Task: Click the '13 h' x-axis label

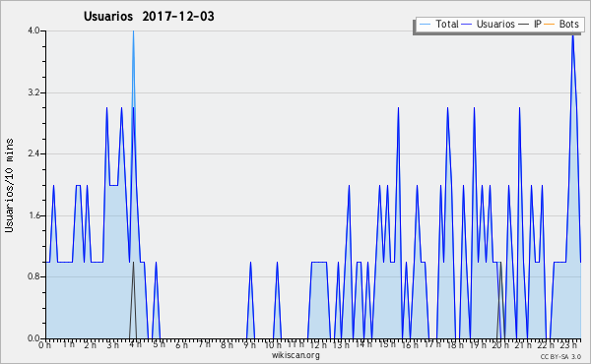Action: pyautogui.click(x=341, y=344)
